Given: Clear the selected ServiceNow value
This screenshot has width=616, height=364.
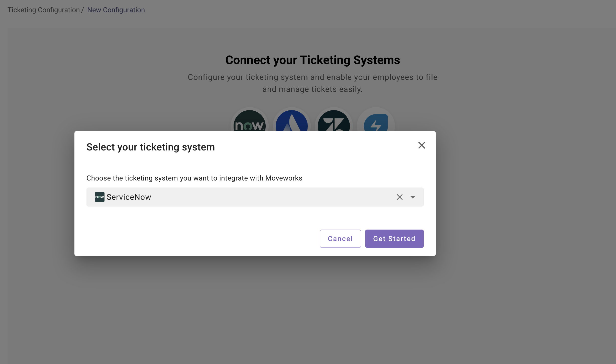Looking at the screenshot, I should coord(399,197).
